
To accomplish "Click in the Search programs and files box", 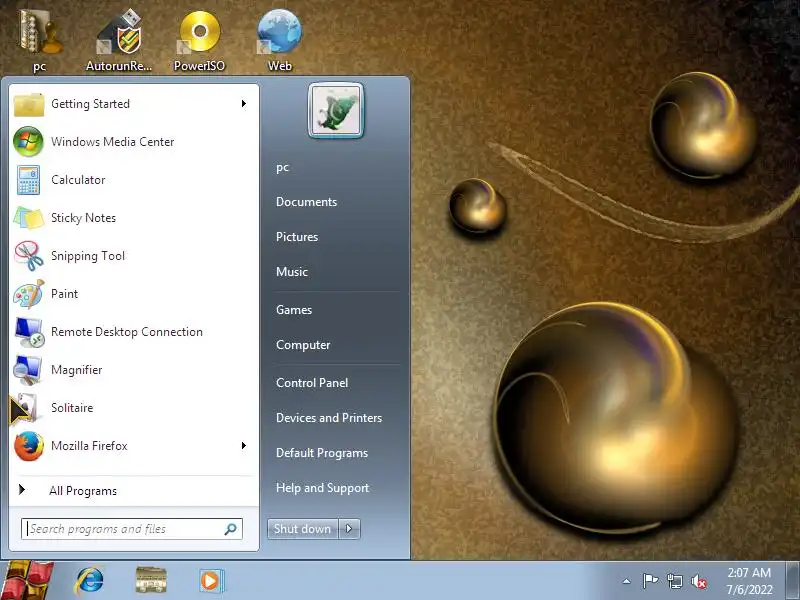I will [132, 529].
